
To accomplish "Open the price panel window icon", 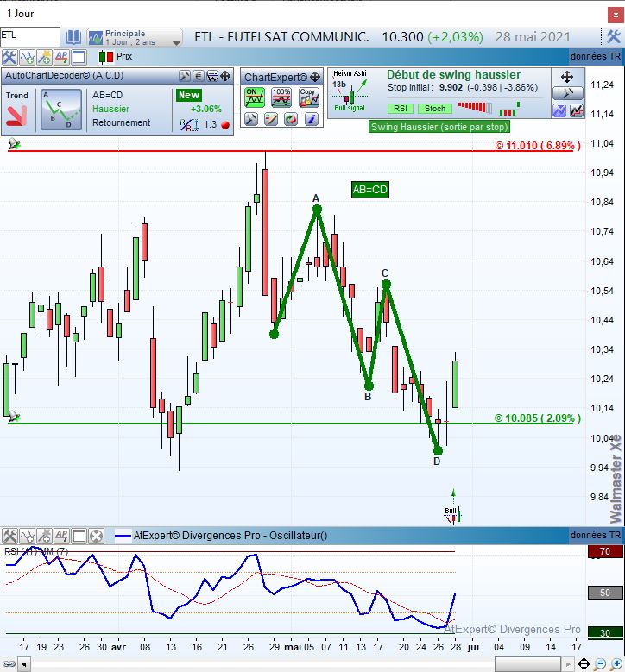I will 79,57.
